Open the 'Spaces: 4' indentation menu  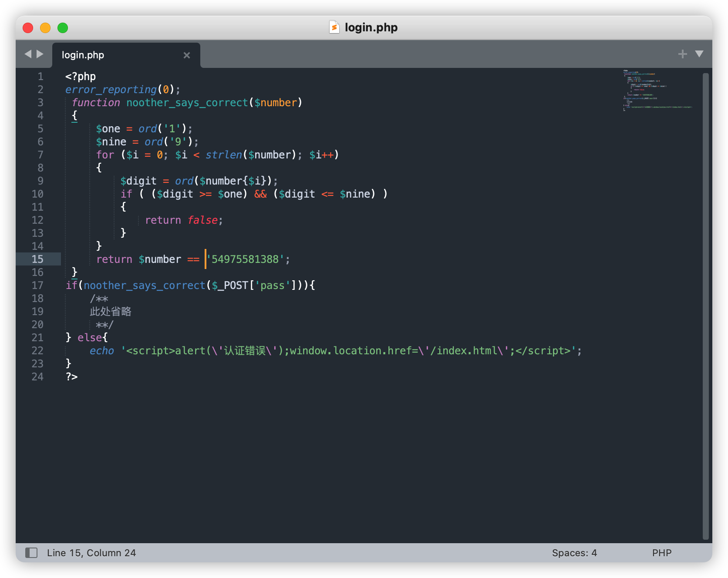click(x=574, y=553)
